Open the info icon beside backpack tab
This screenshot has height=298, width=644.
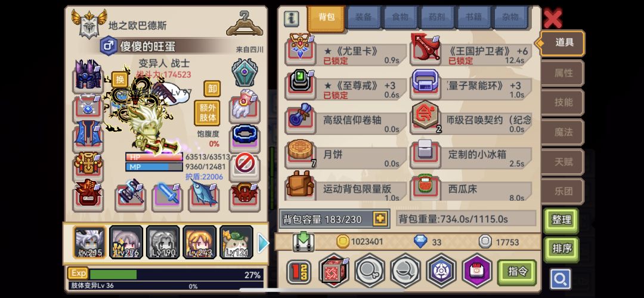(291, 19)
